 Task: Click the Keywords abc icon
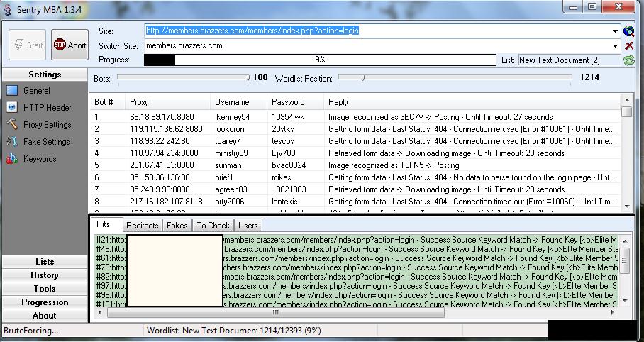coord(12,159)
